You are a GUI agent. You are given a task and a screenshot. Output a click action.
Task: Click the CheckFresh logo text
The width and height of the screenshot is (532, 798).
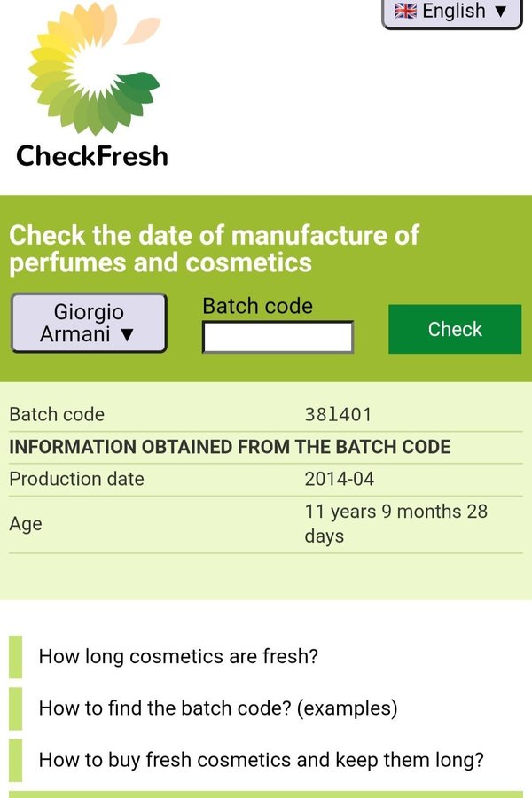point(92,156)
